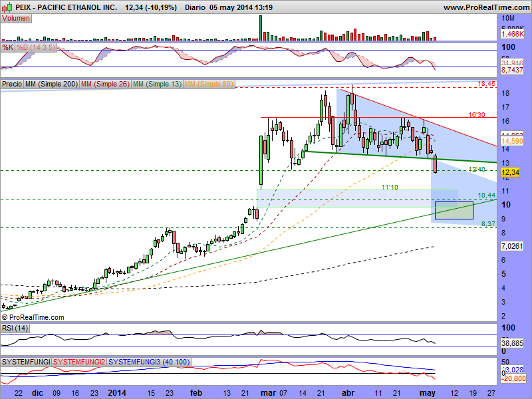Image resolution: width=532 pixels, height=399 pixels.
Task: Click the 18,45 resistance level label
Action: tap(487, 84)
